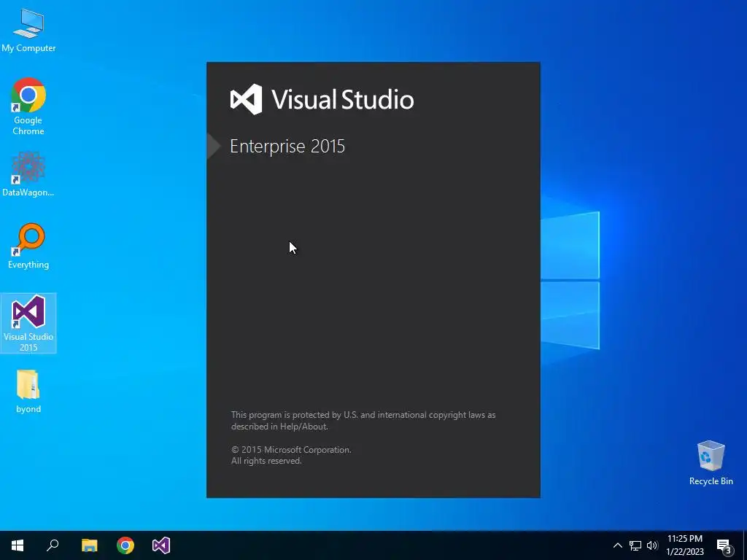Open taskbar search magnifier
Image resolution: width=747 pixels, height=560 pixels.
click(x=53, y=545)
